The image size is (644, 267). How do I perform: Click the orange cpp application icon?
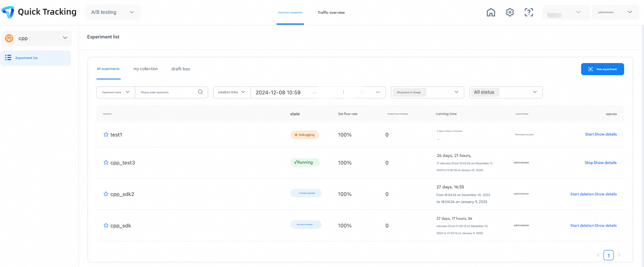(9, 38)
